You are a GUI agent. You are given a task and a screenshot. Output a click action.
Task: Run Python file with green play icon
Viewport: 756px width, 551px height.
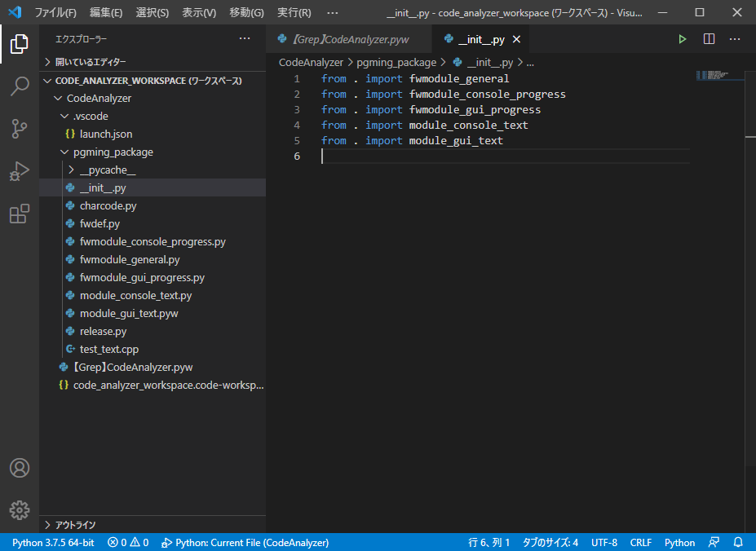point(683,39)
